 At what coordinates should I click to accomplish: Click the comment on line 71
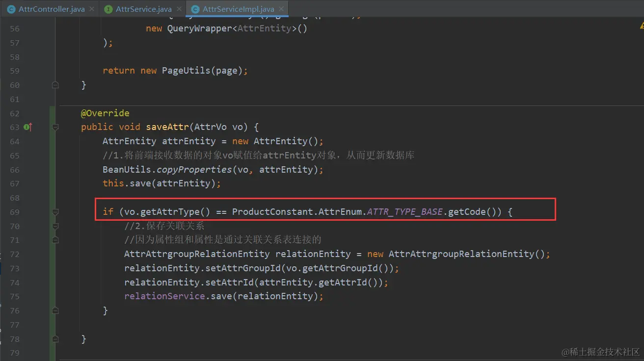click(222, 240)
